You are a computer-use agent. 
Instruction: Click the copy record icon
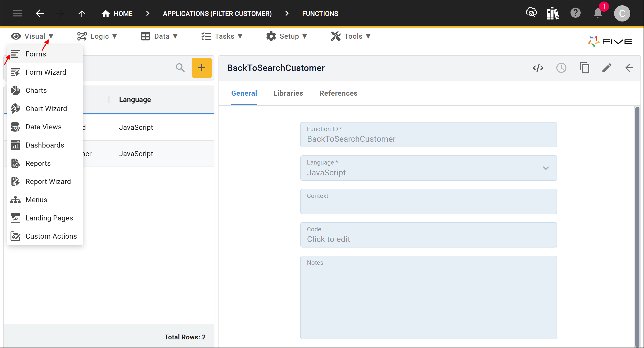(584, 68)
